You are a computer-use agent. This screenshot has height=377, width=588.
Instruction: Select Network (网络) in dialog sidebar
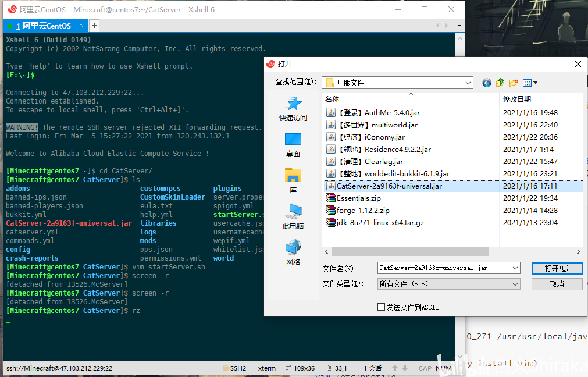[x=293, y=253]
